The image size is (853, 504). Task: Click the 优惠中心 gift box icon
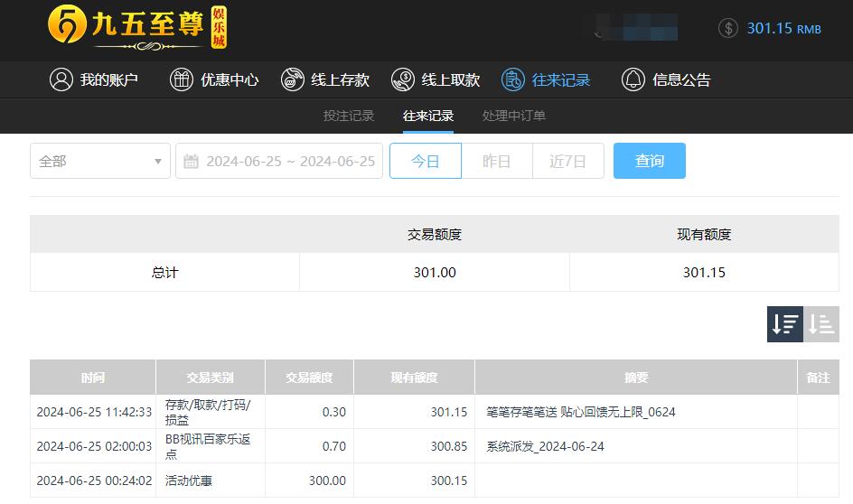[182, 79]
